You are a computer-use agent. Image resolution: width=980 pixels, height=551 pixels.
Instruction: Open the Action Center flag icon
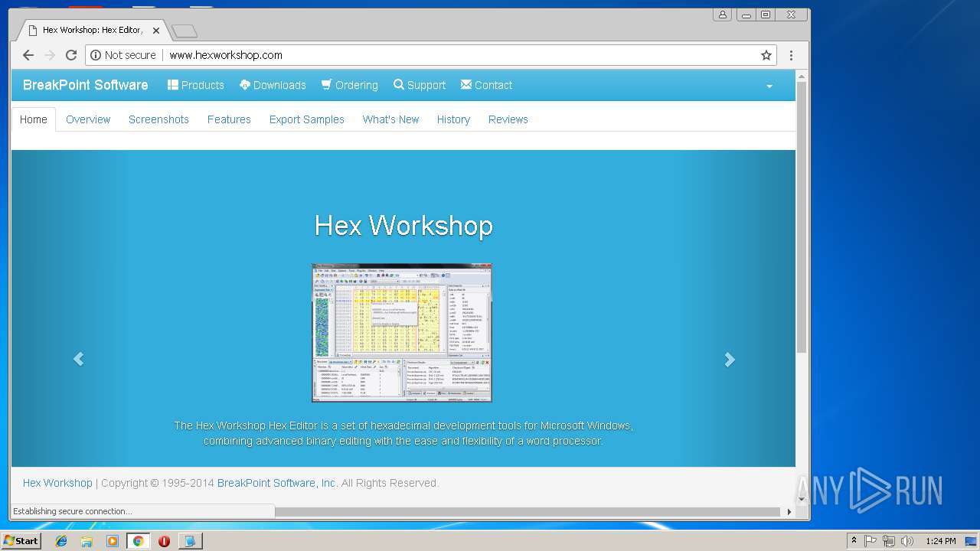[x=871, y=541]
